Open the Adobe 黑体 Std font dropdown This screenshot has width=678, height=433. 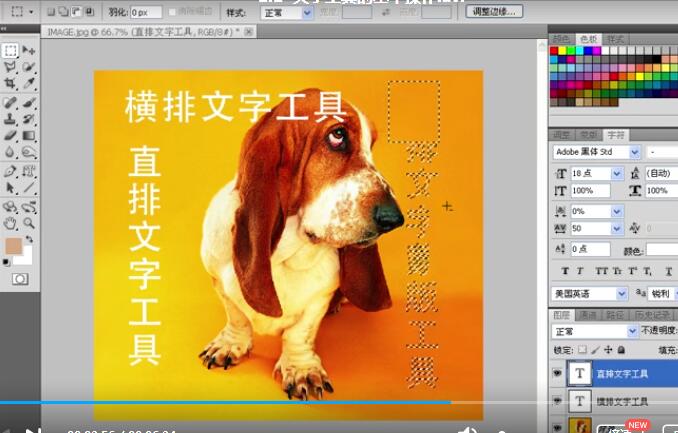click(x=635, y=152)
